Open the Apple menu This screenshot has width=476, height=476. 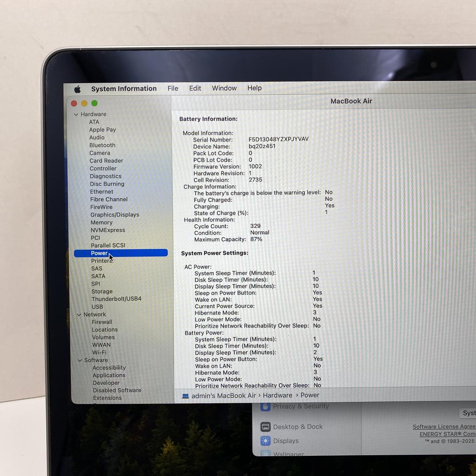pos(78,89)
